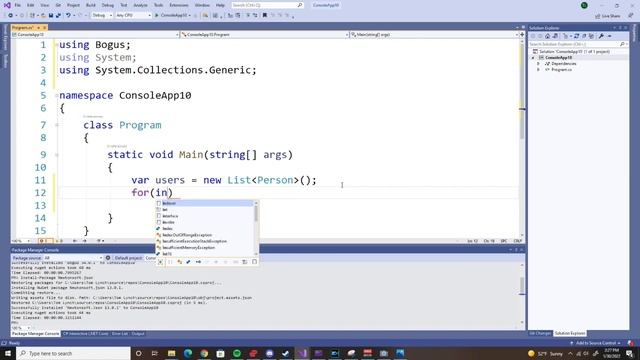Click the feedback icon next to Live Share
The height and width of the screenshot is (360, 640).
click(x=631, y=16)
